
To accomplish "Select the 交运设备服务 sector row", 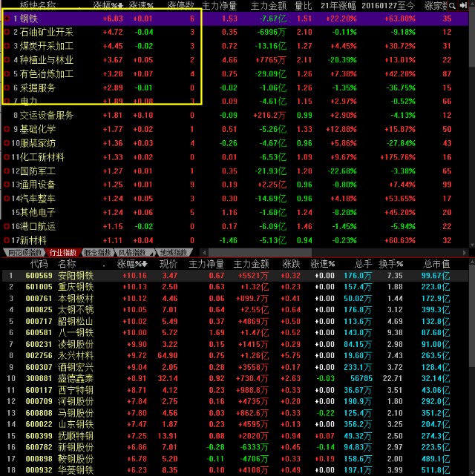I will click(x=46, y=115).
